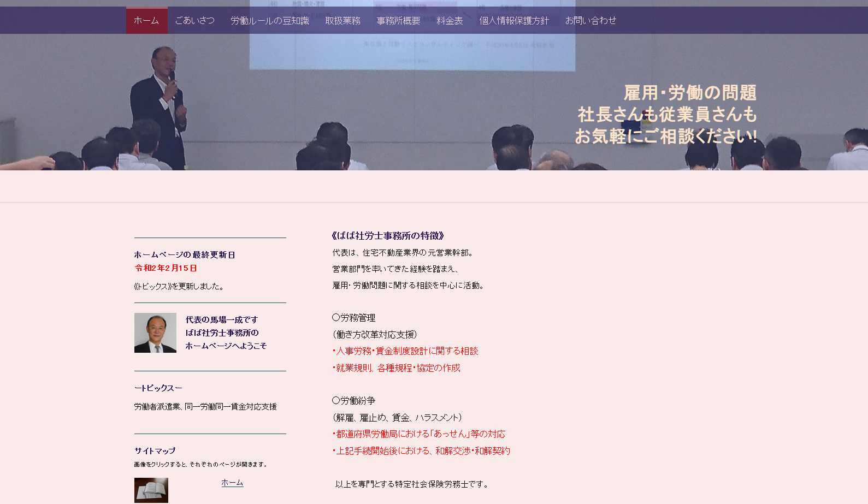Click the red date 令和2年2月15日
The image size is (868, 504).
point(166,268)
